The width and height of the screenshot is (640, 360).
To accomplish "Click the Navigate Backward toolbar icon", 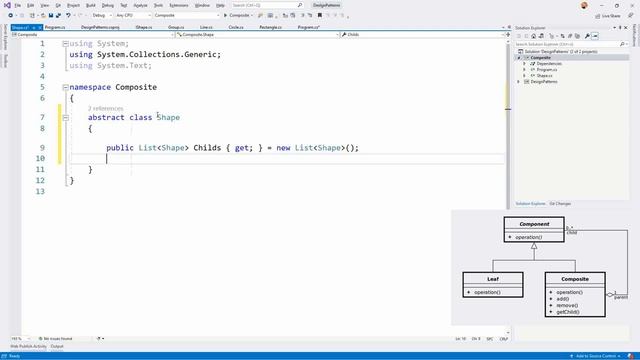I will (x=11, y=15).
